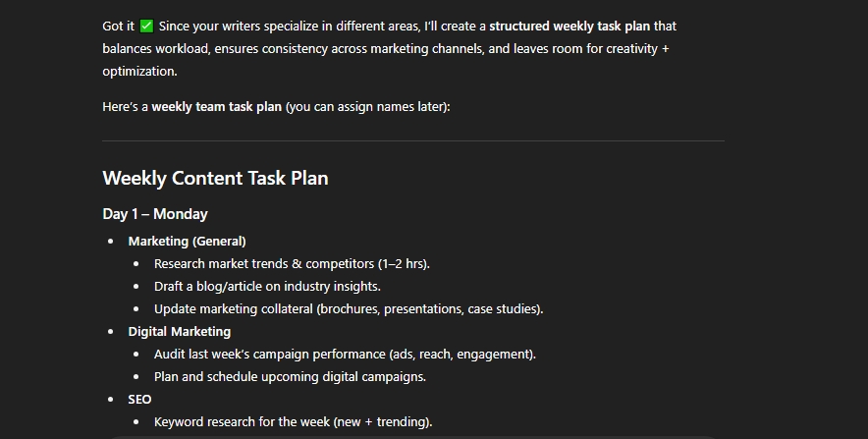Click the "Day 1 – Monday" heading

click(x=155, y=214)
